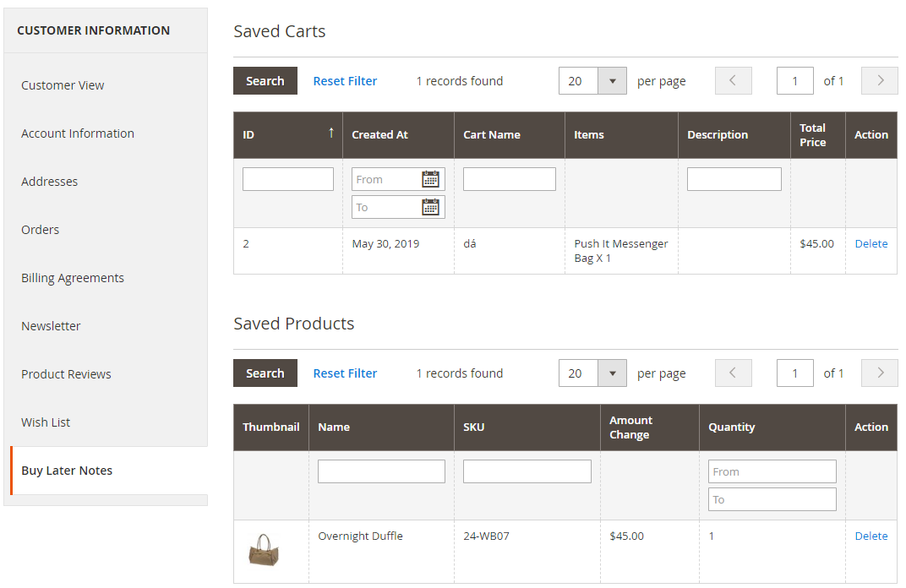Click the SKU filter input field
Viewport: 906px width, 588px height.
point(527,471)
